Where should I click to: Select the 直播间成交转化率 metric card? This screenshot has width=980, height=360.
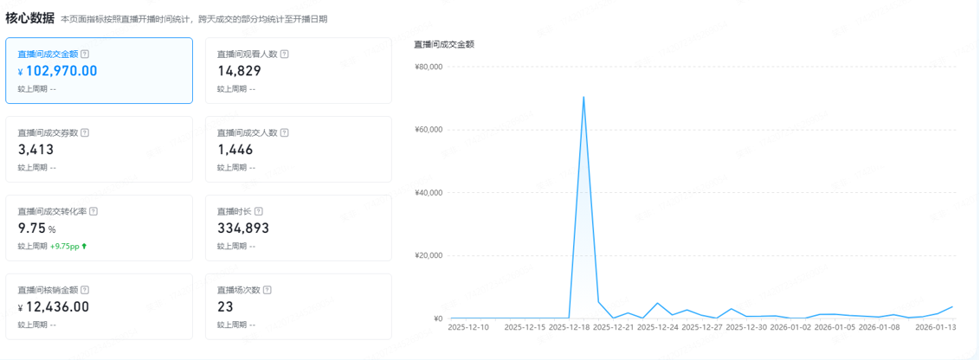pos(99,228)
